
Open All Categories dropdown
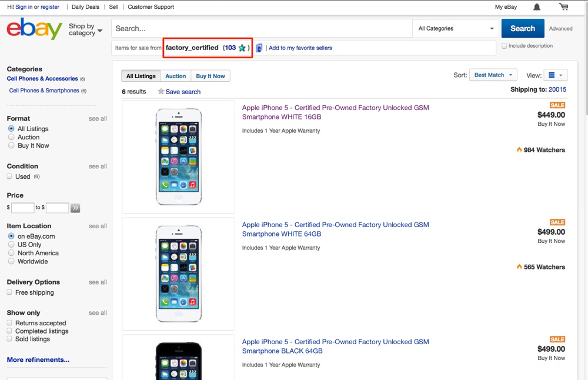tap(456, 28)
